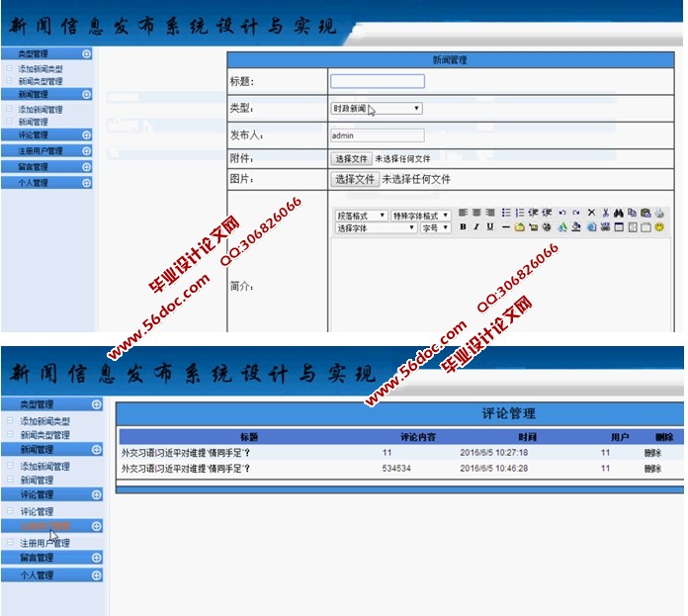
Task: Select the comment title in the 10:27:18 row
Action: pos(186,453)
